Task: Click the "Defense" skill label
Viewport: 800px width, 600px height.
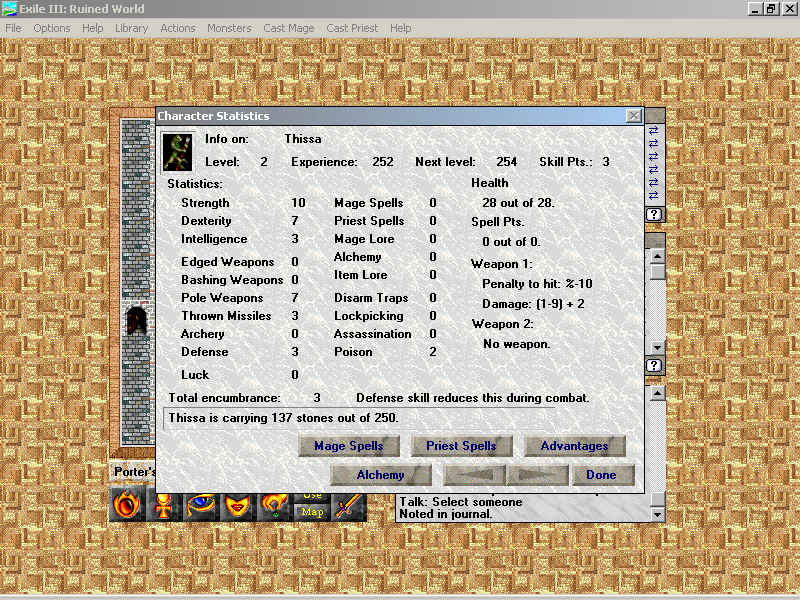Action: click(x=205, y=352)
